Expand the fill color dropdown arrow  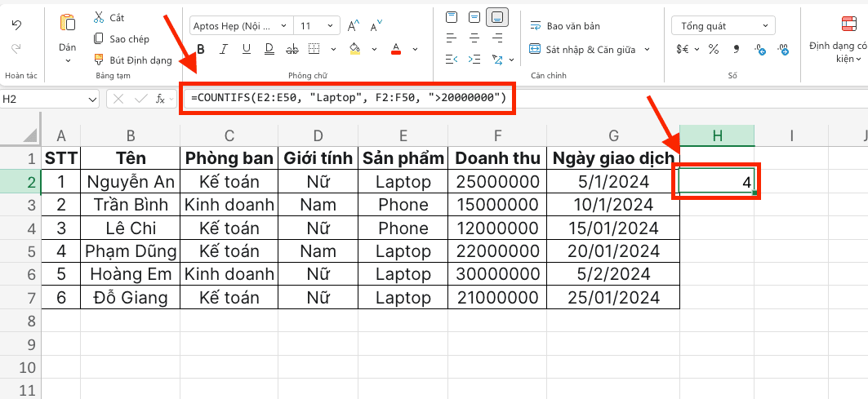(x=374, y=49)
